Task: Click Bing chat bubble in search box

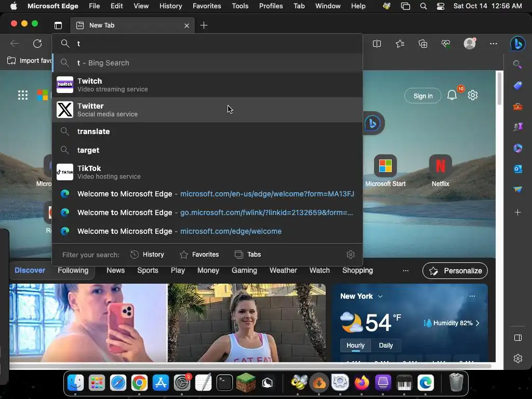Action: pos(373,123)
